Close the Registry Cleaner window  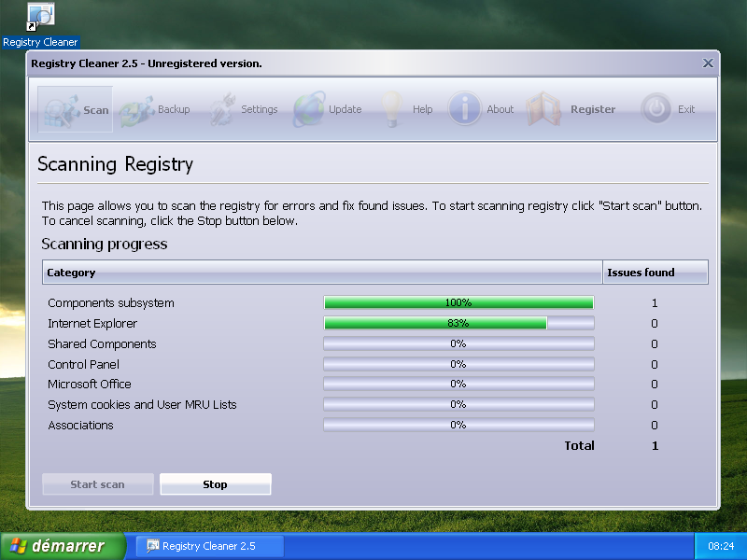tap(708, 63)
